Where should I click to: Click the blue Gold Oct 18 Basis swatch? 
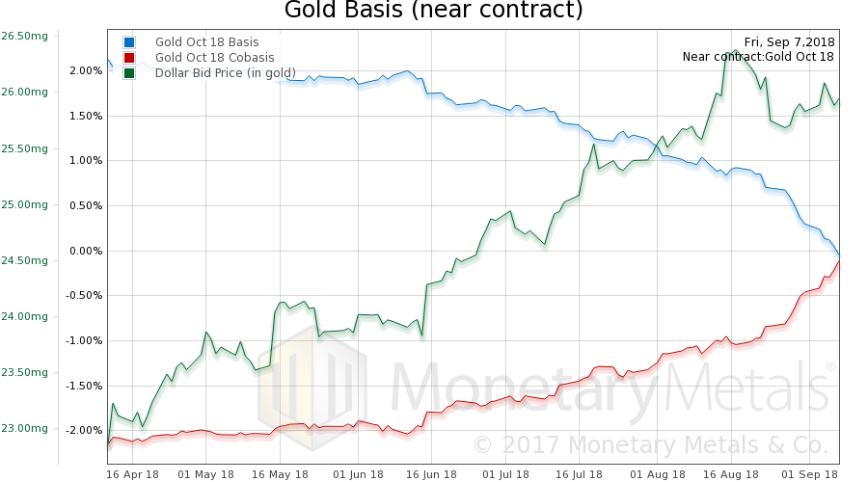(x=129, y=42)
